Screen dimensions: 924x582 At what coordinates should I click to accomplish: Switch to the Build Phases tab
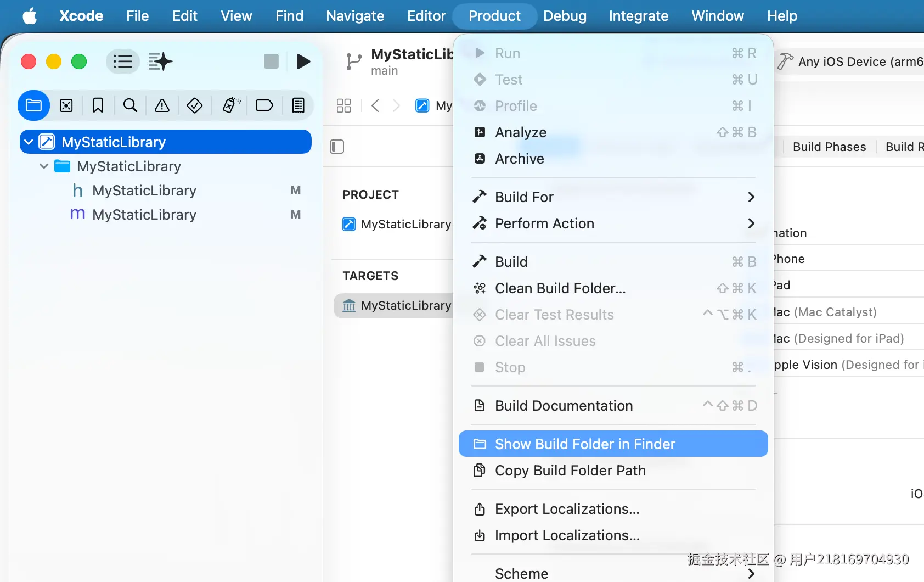coord(829,147)
